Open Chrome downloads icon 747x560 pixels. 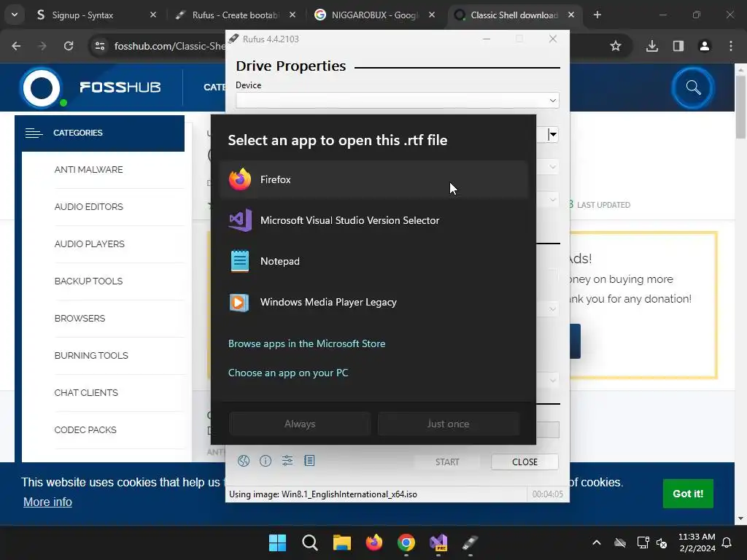(652, 46)
